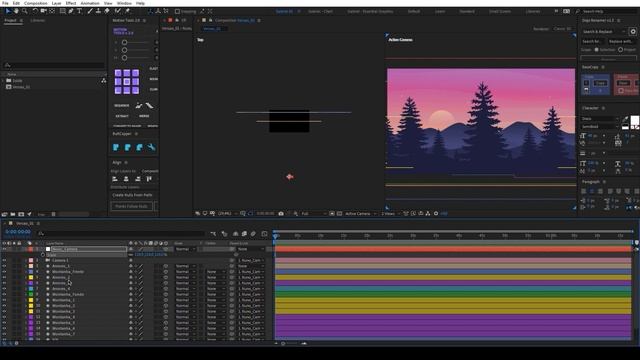
Task: Switch to the Libraries tab beside Project
Action: click(38, 20)
